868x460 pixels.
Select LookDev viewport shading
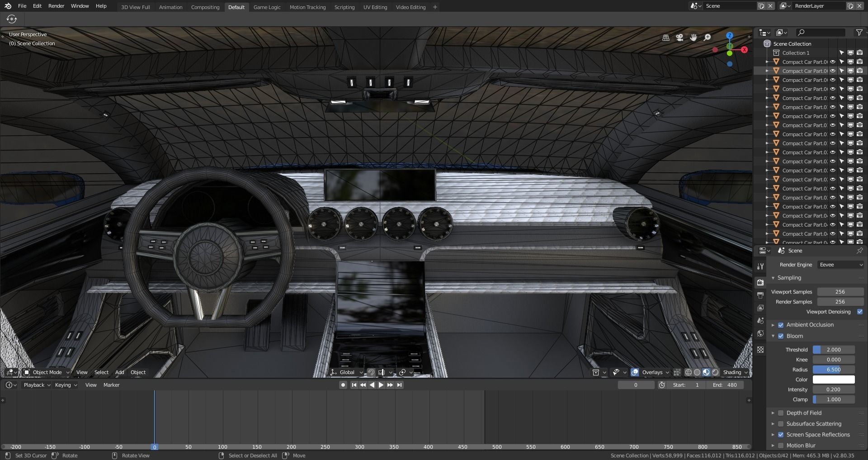pyautogui.click(x=706, y=372)
